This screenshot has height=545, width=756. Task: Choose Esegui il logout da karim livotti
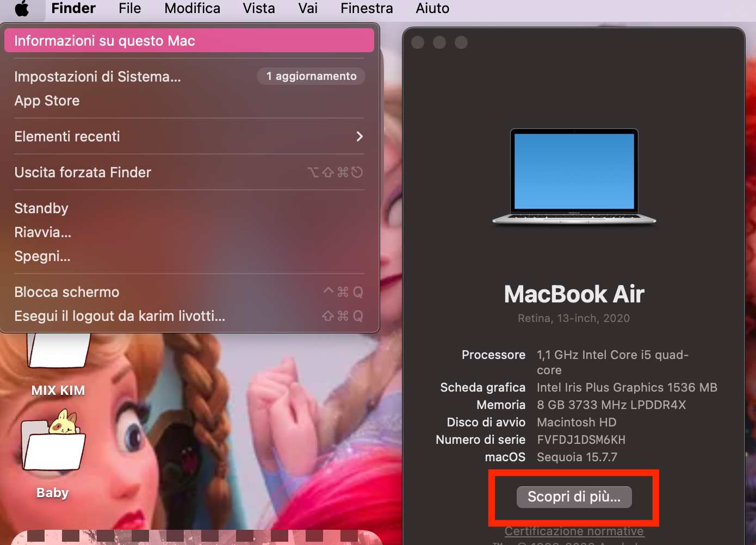[189, 316]
